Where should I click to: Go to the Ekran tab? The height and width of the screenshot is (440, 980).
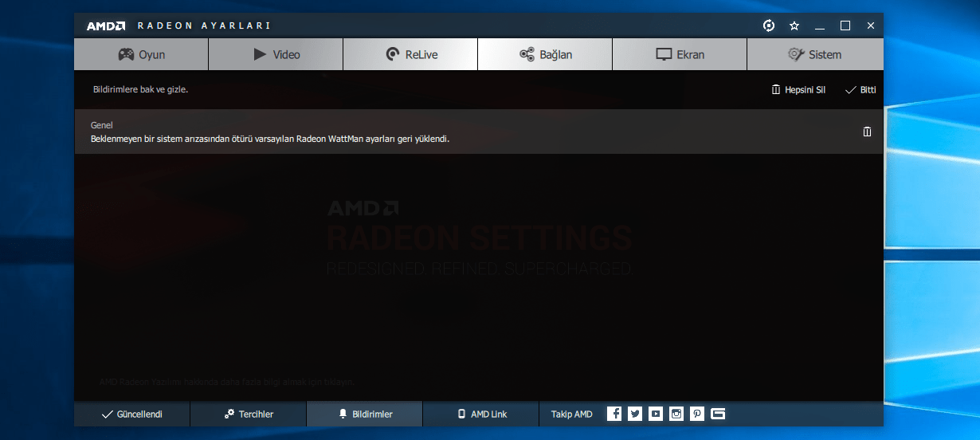tap(680, 54)
